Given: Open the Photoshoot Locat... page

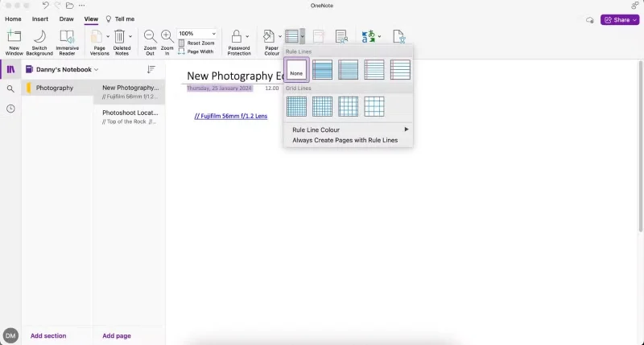Looking at the screenshot, I should tap(130, 117).
